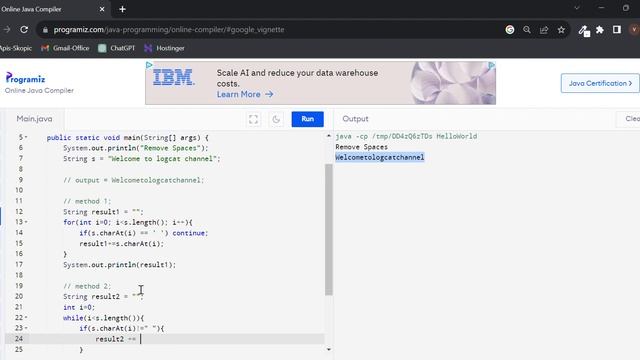
Task: Click the '// method 1;' comment
Action: [x=87, y=201]
